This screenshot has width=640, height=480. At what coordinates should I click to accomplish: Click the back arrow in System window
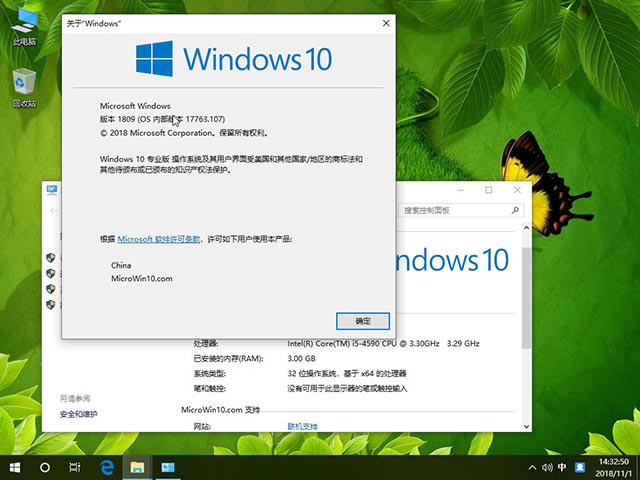click(53, 211)
